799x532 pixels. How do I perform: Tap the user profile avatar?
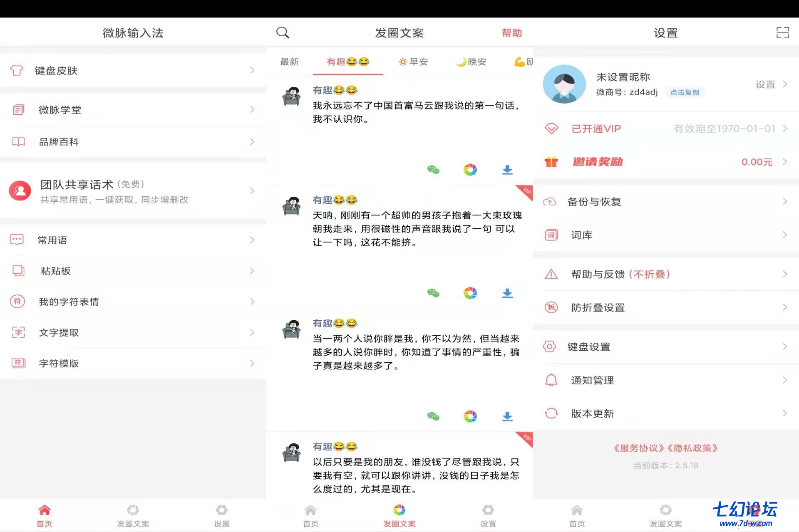564,84
